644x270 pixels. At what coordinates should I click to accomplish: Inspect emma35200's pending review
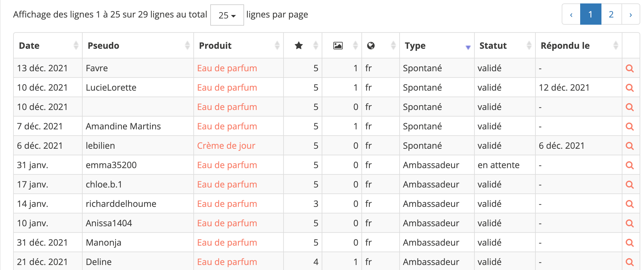pos(630,165)
